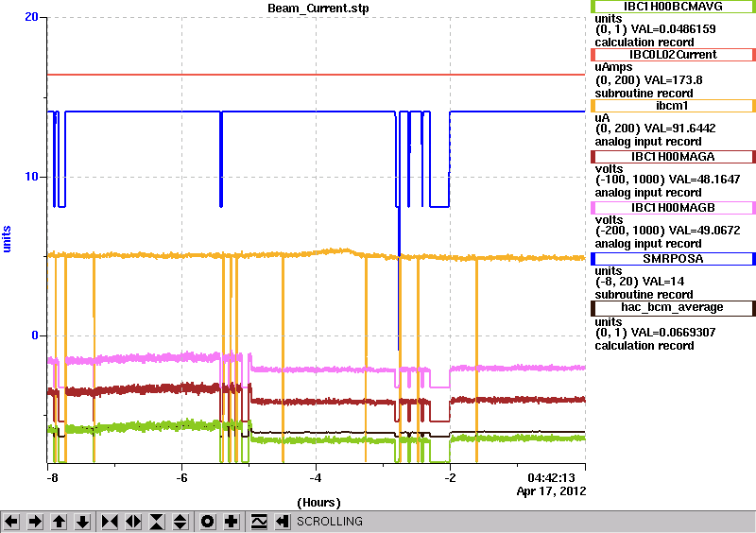Screen dimensions: 756x533
Task: Click the uAmps unit text under IBC0L02Current
Action: tap(613, 67)
